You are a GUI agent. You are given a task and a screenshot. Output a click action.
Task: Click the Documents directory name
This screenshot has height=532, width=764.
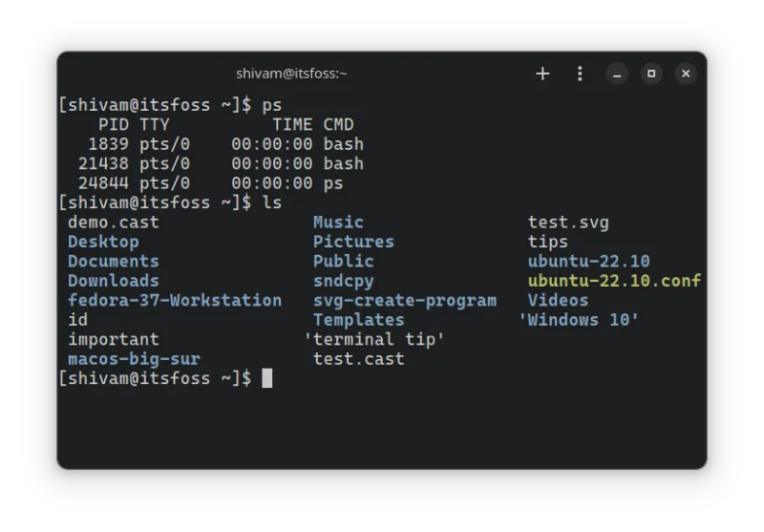114,262
